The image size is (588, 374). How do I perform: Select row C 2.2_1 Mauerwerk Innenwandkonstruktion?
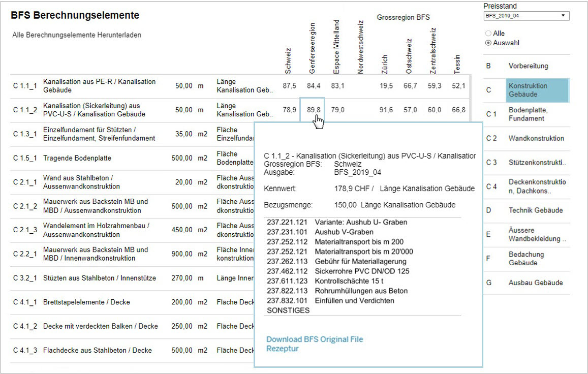(132, 254)
